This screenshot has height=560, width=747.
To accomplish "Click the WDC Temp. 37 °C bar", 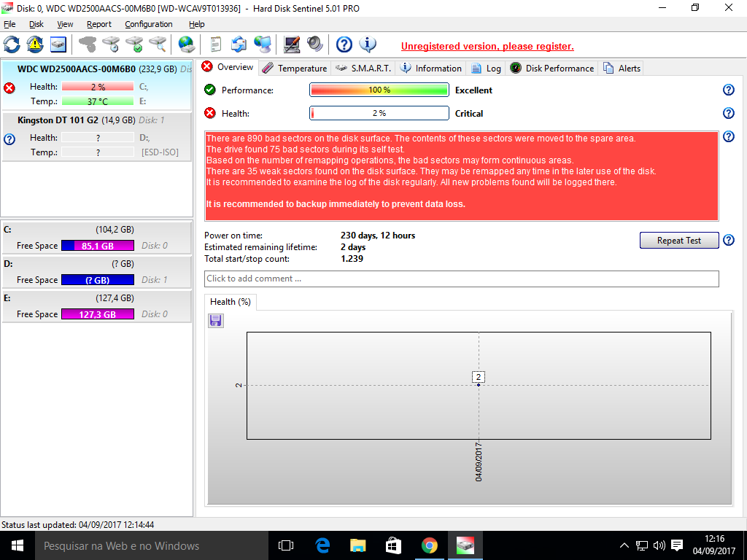I will 98,101.
